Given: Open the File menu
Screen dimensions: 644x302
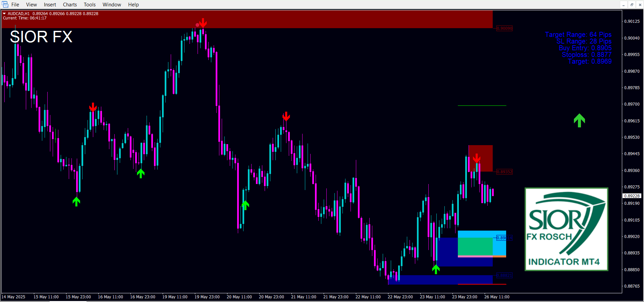Looking at the screenshot, I should click(x=15, y=5).
